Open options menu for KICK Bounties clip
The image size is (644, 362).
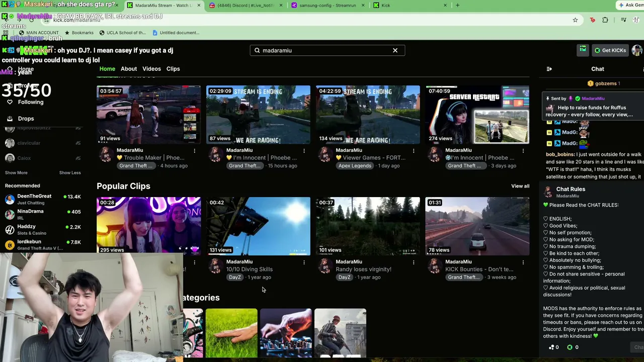pyautogui.click(x=523, y=262)
